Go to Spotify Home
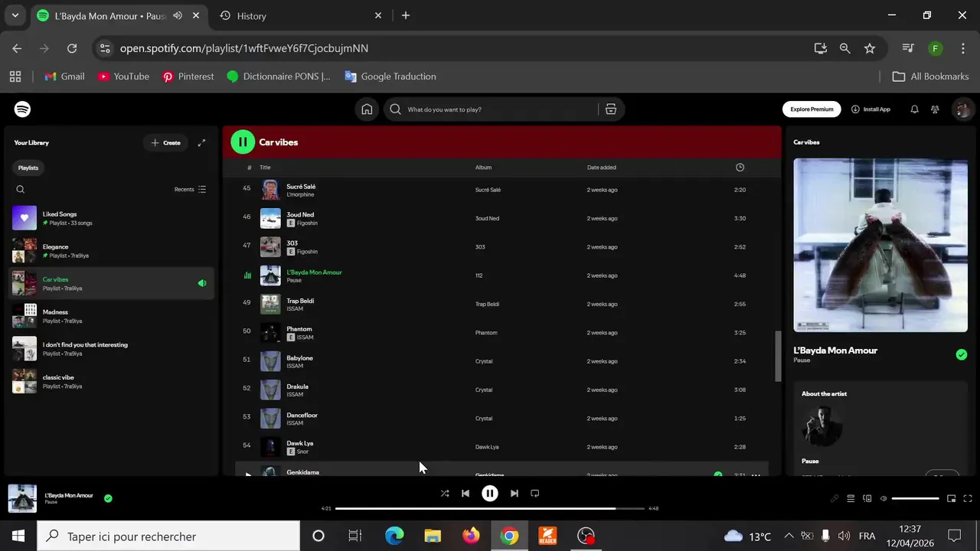This screenshot has height=551, width=980. click(367, 109)
